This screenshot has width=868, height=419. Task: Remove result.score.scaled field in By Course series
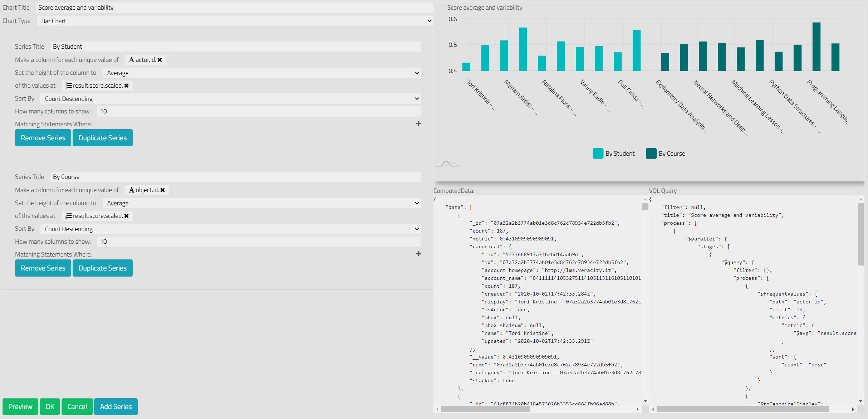[x=126, y=216]
